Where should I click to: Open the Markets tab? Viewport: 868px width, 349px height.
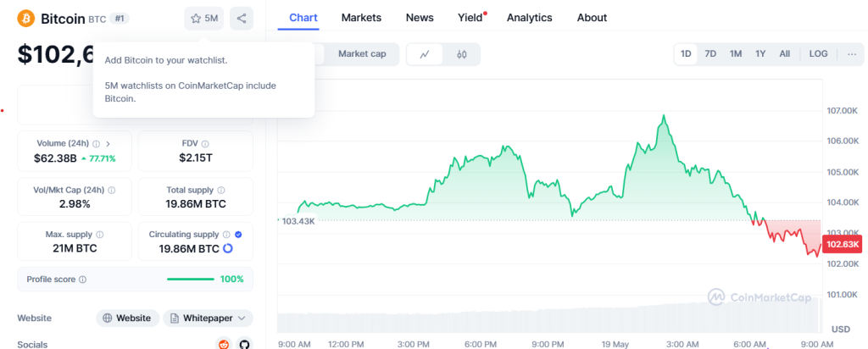point(361,18)
